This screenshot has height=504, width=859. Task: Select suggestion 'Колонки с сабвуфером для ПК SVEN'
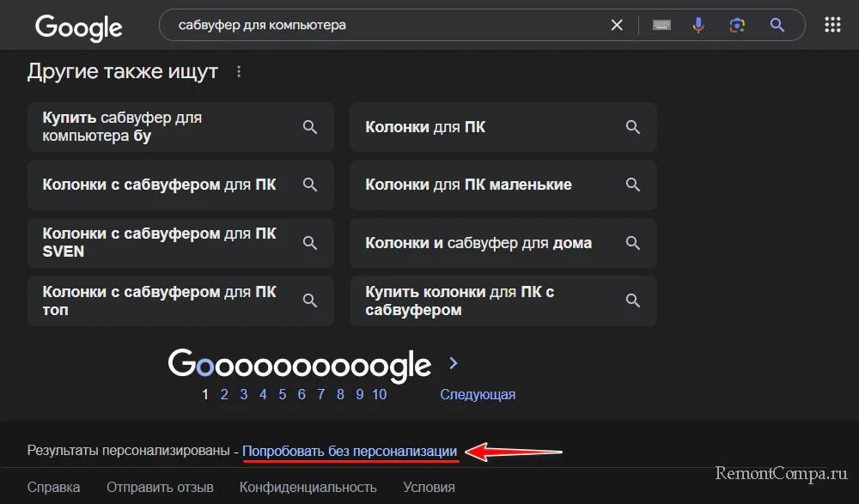click(x=159, y=243)
